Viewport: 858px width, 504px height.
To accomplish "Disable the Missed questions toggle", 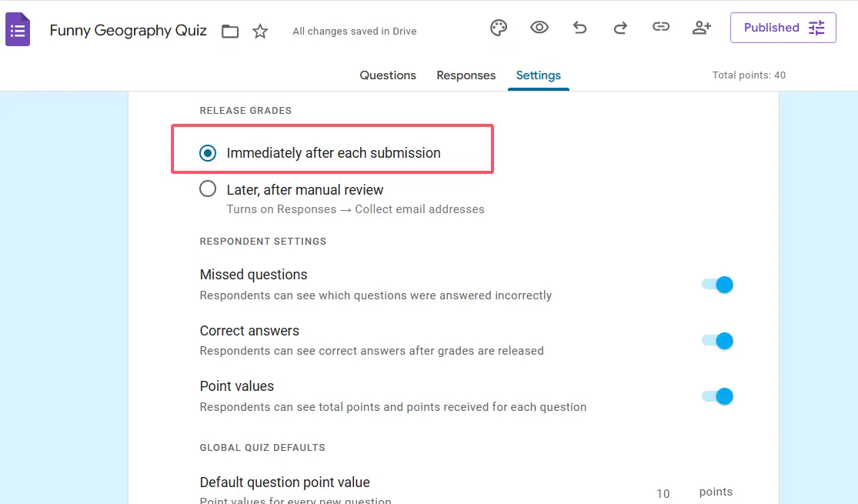I will (x=717, y=285).
